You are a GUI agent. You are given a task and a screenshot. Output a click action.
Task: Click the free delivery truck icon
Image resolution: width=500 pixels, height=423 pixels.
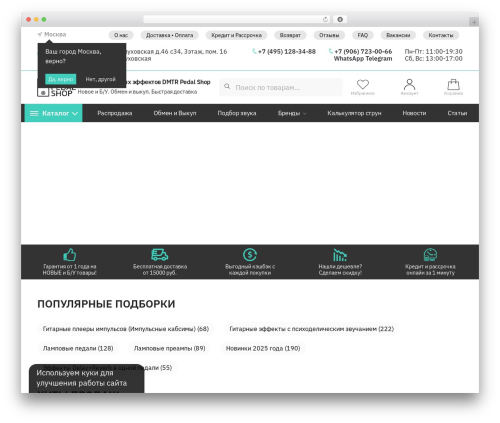[160, 255]
